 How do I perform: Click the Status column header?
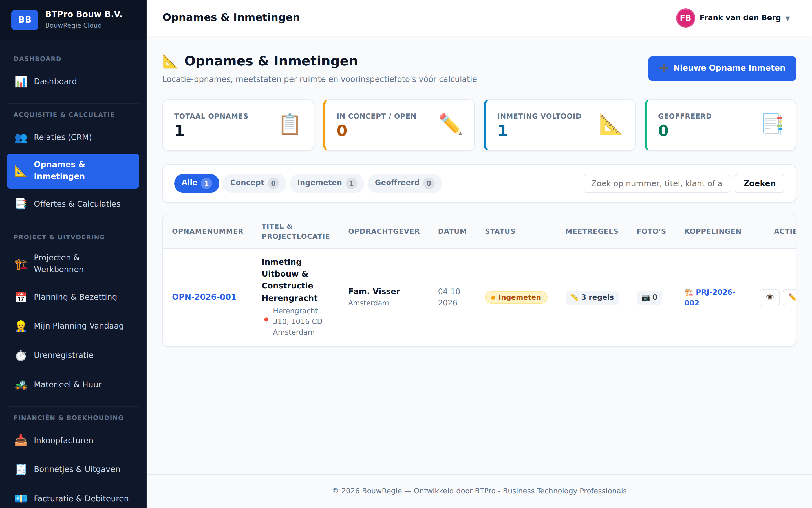pyautogui.click(x=500, y=231)
